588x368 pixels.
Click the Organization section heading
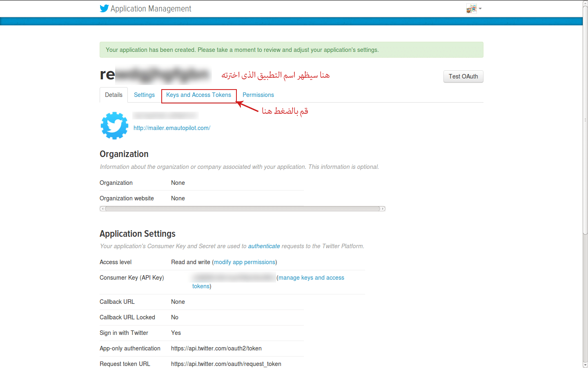point(124,154)
